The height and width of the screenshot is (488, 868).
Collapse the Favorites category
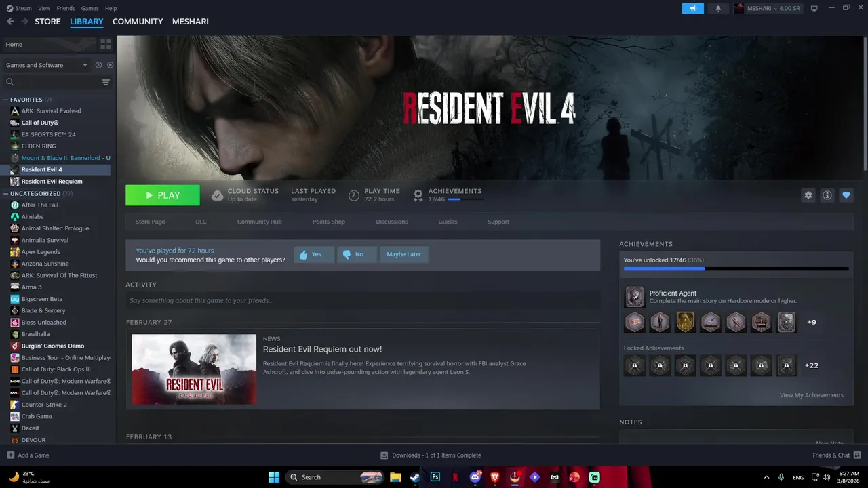click(6, 100)
